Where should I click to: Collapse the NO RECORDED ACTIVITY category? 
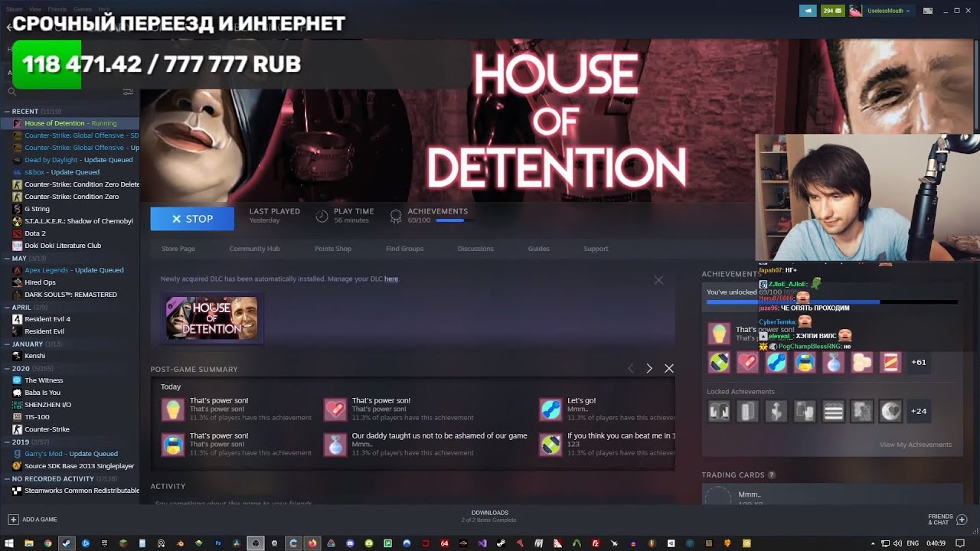[7, 478]
